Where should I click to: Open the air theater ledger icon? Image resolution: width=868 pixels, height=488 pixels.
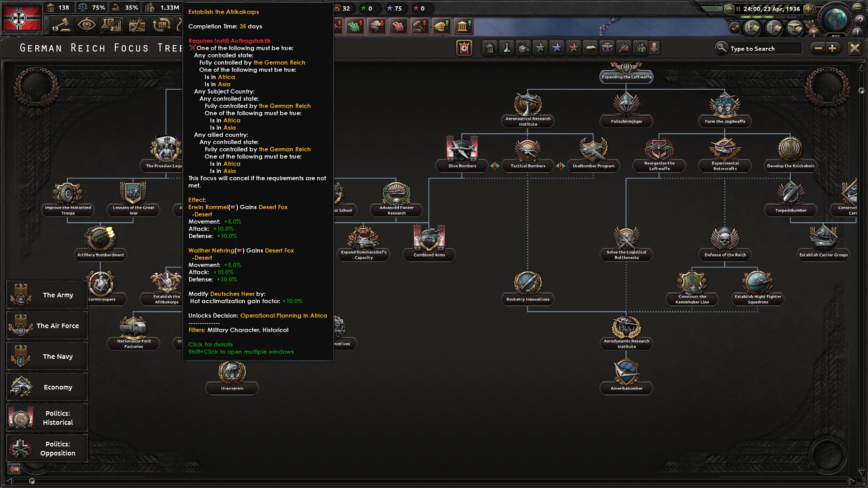pos(795,28)
